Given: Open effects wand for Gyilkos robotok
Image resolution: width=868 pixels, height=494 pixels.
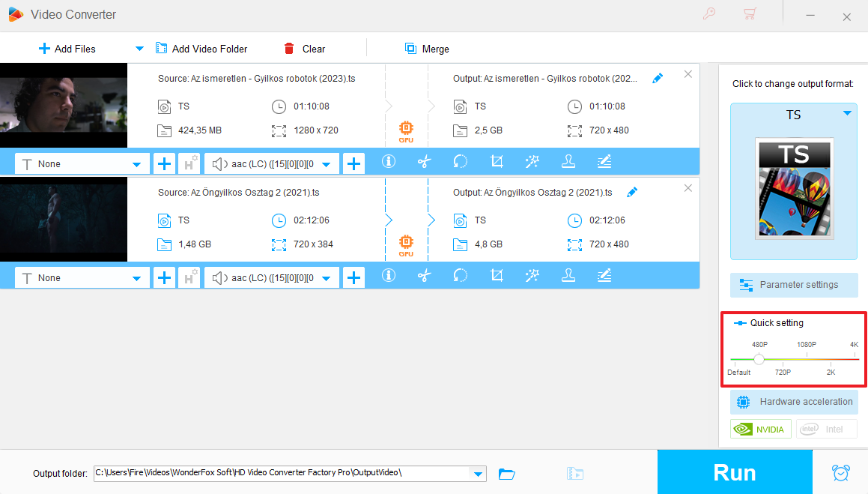Looking at the screenshot, I should 532,162.
